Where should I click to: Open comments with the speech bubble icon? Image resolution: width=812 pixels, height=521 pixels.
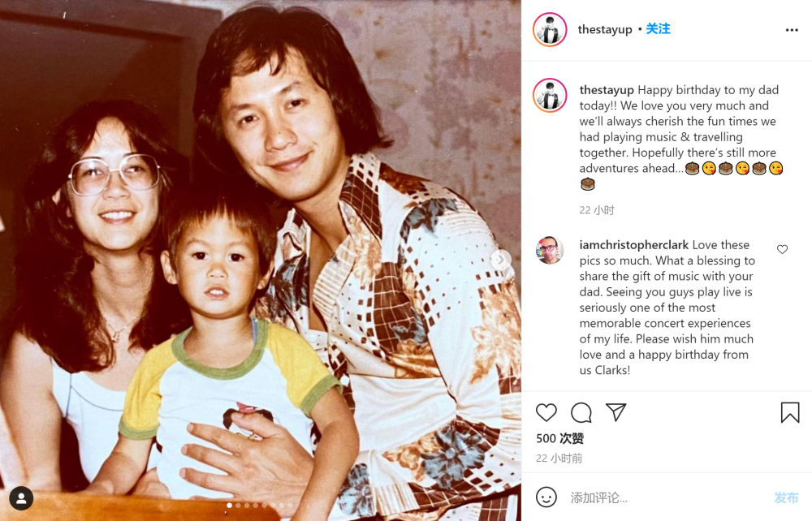tap(581, 412)
